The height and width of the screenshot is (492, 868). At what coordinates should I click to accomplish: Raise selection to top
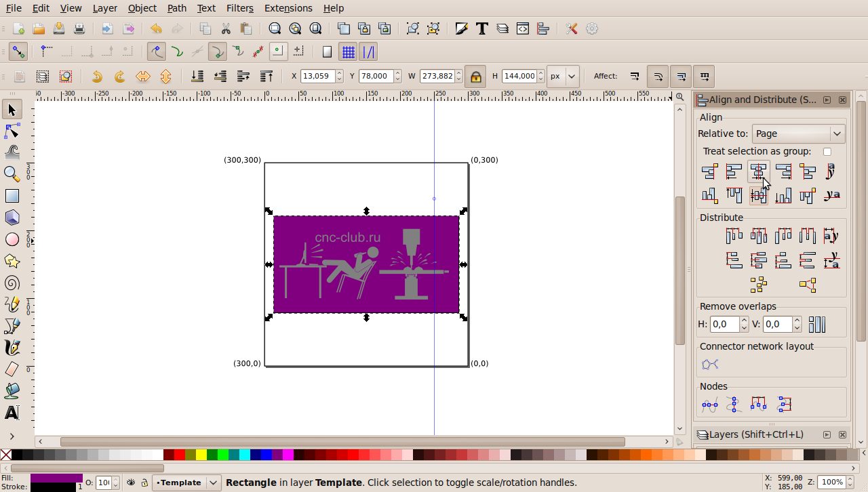pyautogui.click(x=267, y=77)
